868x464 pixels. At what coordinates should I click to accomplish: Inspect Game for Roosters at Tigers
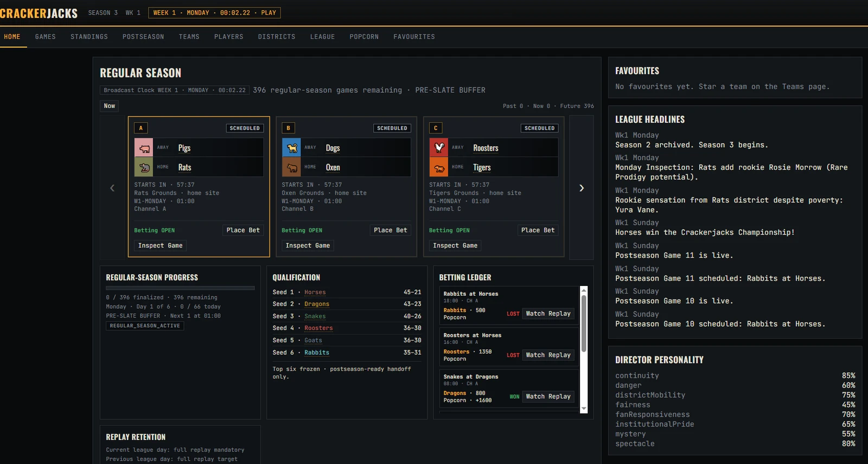point(456,246)
